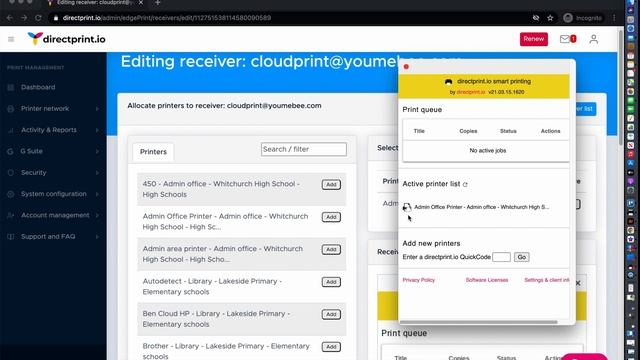Focus the Search / filter field
640x360 pixels.
point(304,149)
